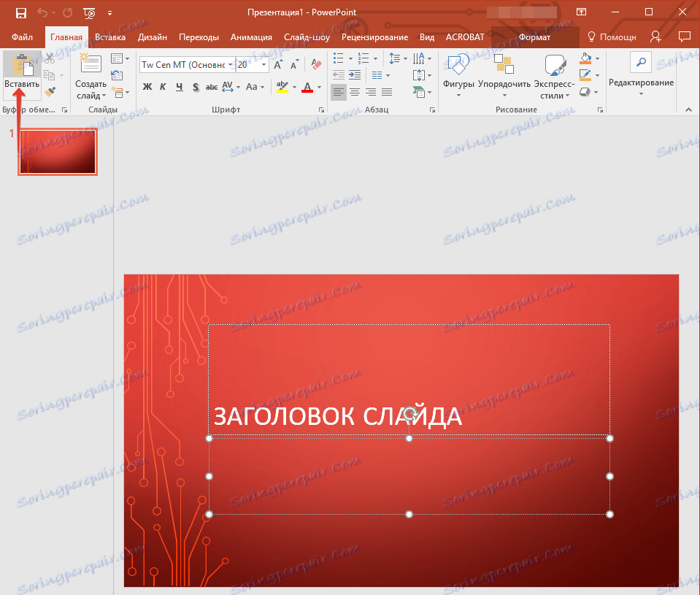Expand the Фигуры (Shapes) gallery
Viewport: 700px width, 595px height.
(458, 75)
